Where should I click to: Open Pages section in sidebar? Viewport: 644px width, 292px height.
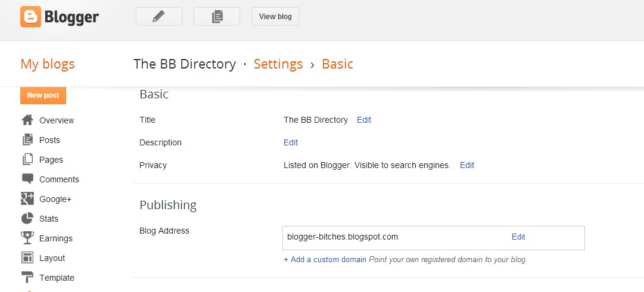point(51,160)
